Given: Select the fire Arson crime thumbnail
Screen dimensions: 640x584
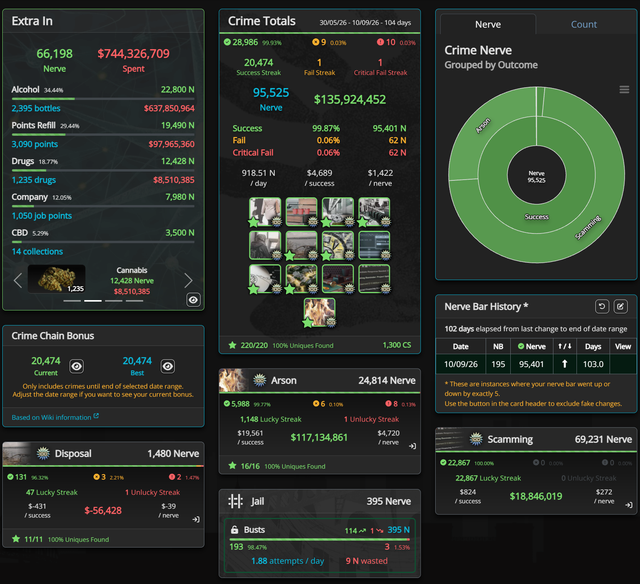Looking at the screenshot, I should pyautogui.click(x=319, y=312).
